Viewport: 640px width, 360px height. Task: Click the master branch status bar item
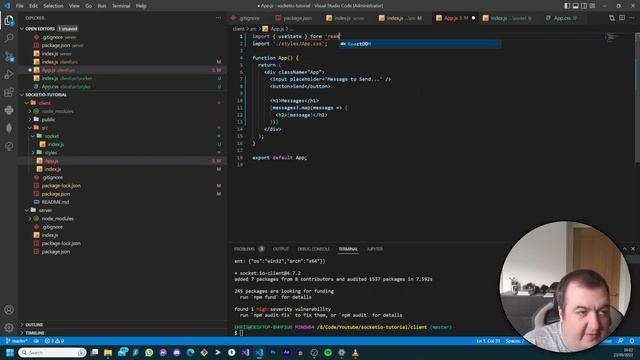tap(16, 341)
